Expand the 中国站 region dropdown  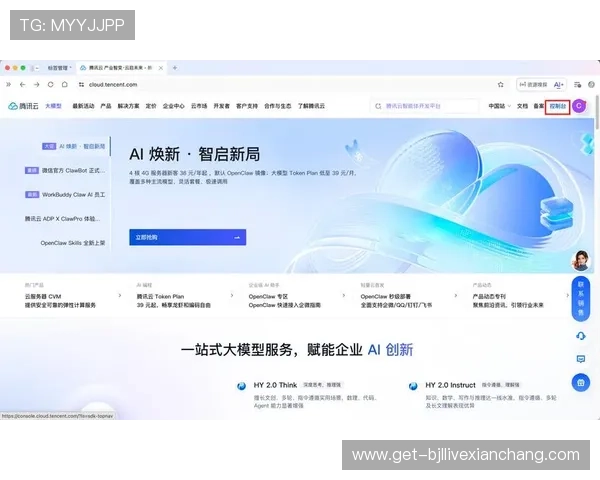pos(499,106)
